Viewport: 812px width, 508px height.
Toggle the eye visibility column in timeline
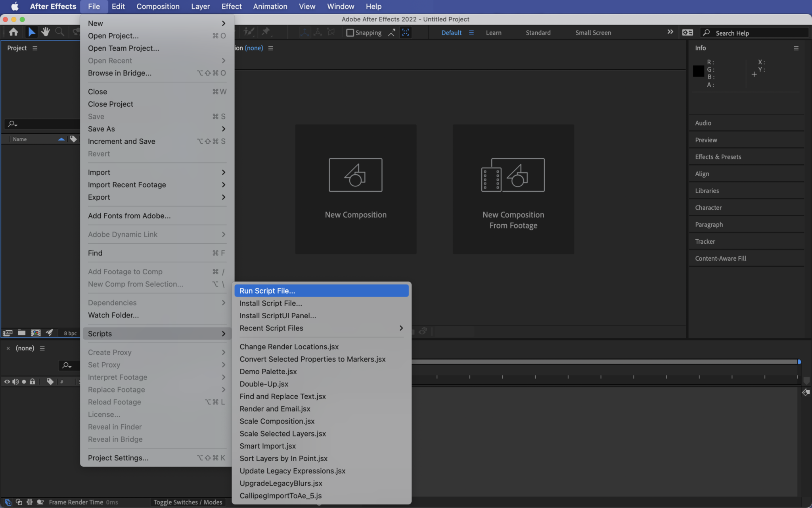pyautogui.click(x=7, y=382)
